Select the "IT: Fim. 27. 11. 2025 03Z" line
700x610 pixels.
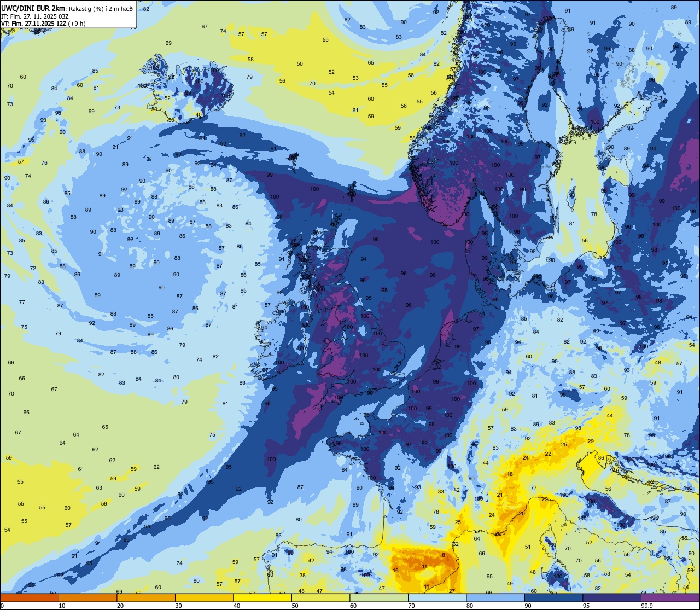34,16
